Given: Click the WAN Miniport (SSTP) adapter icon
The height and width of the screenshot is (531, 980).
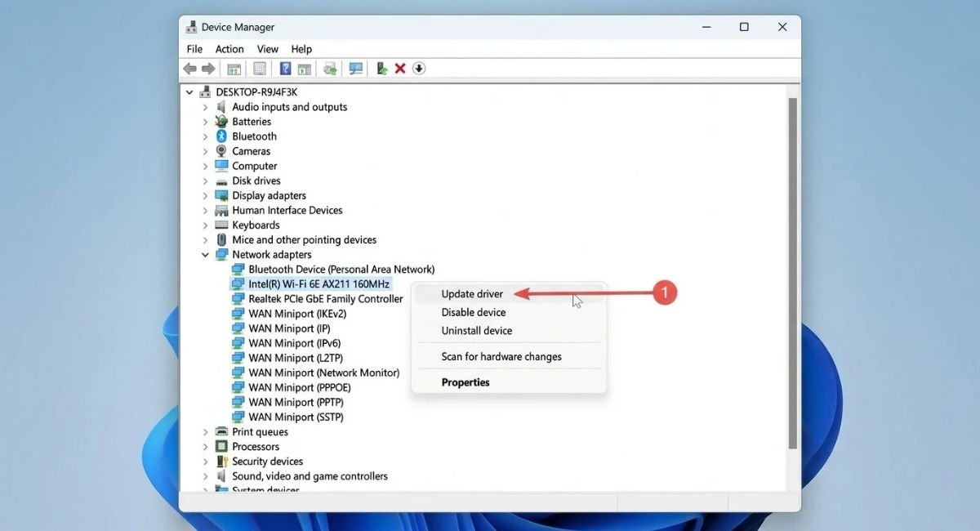Looking at the screenshot, I should (x=238, y=417).
